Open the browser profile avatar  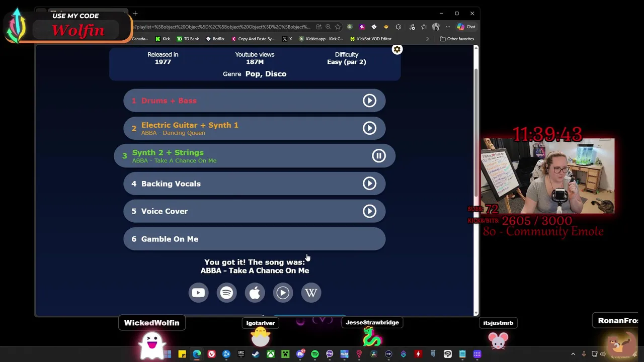coord(436,27)
